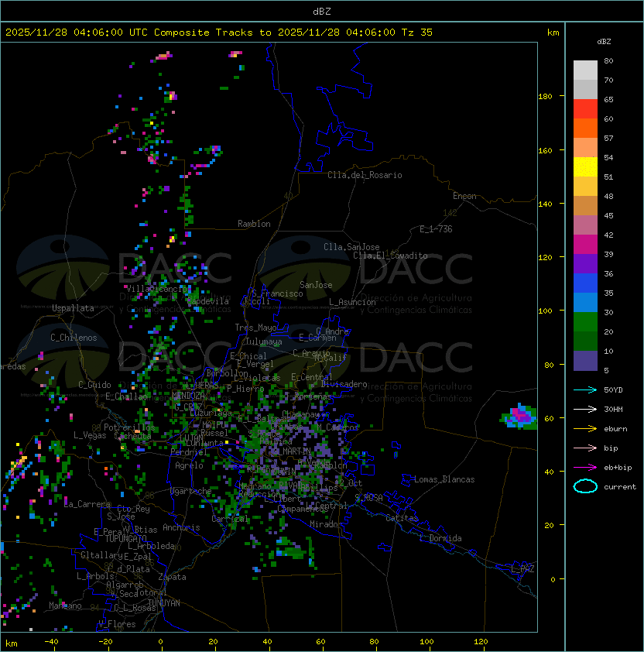Click the 'Ramblon' place label

[254, 224]
